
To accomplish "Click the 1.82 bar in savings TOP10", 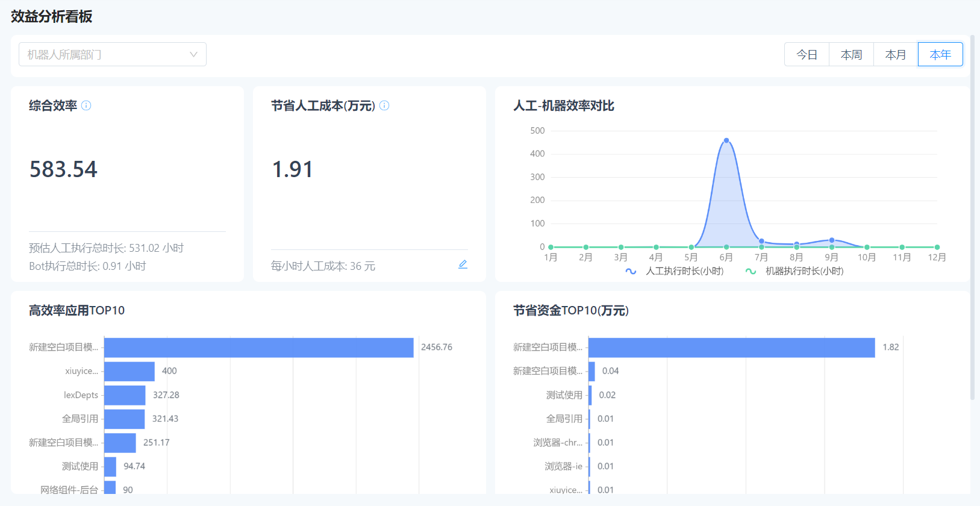I will pos(731,348).
